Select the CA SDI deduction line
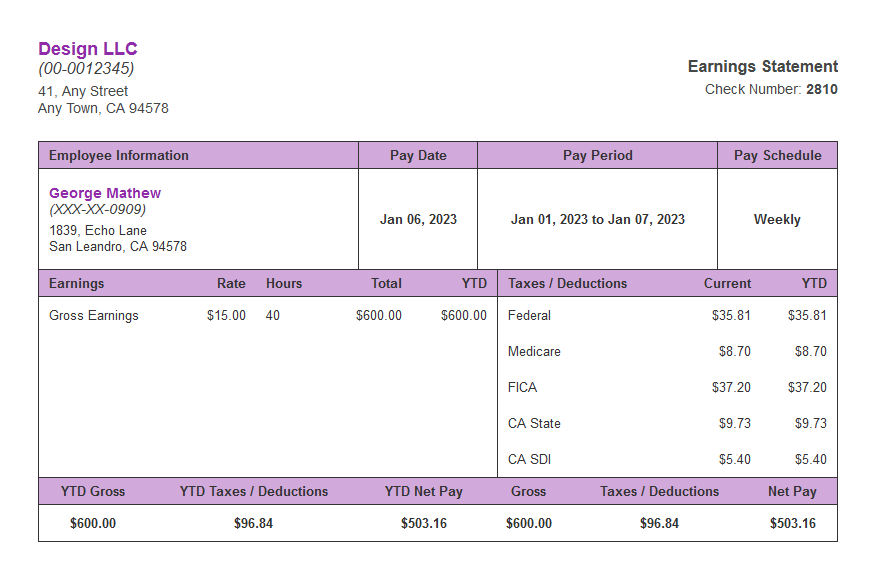This screenshot has height=580, width=875. (528, 459)
